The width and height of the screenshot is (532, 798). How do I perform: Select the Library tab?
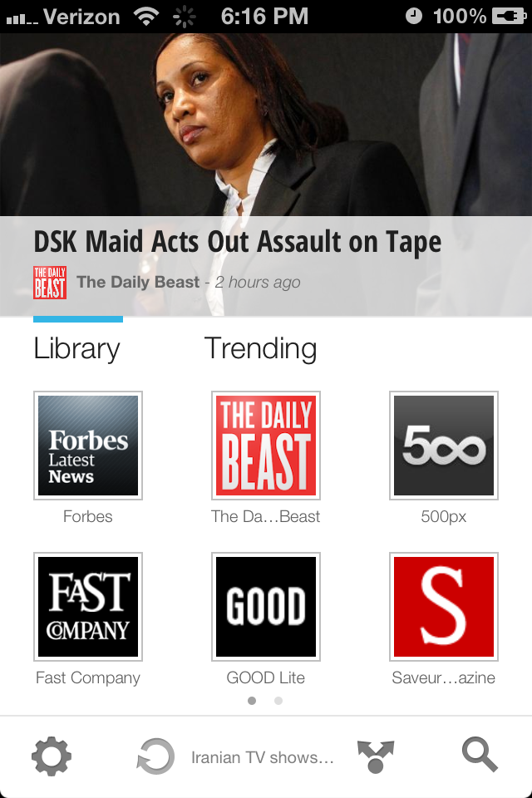click(x=76, y=349)
